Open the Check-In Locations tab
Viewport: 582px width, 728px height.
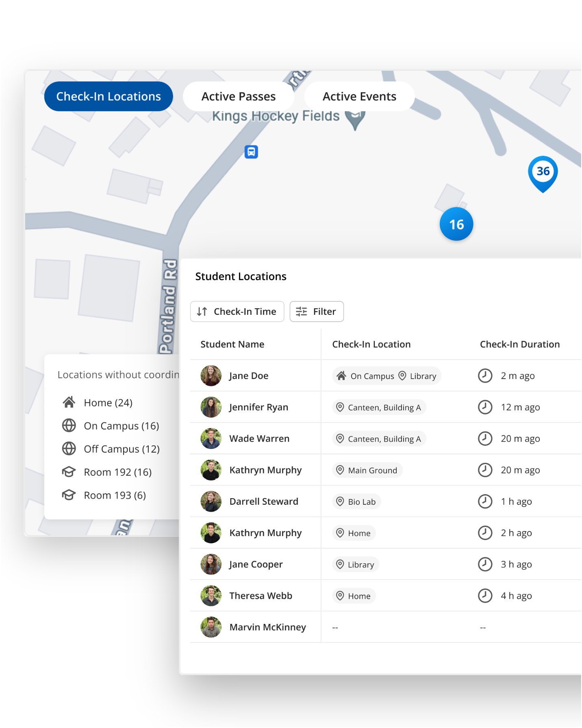coord(109,96)
